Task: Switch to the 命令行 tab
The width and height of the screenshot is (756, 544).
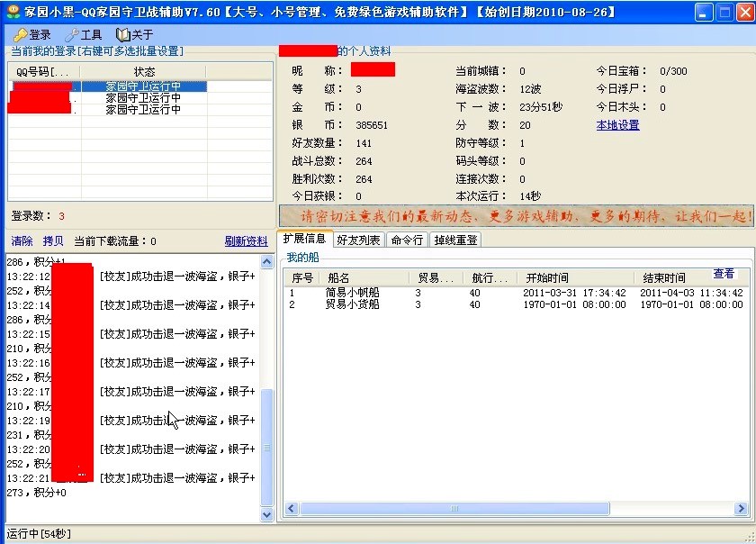Action: pos(407,240)
